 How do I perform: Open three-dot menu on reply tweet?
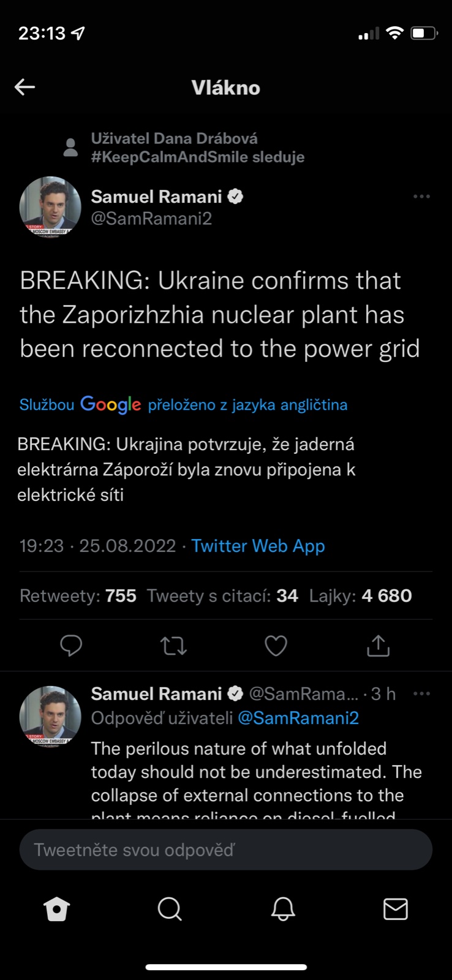click(421, 693)
